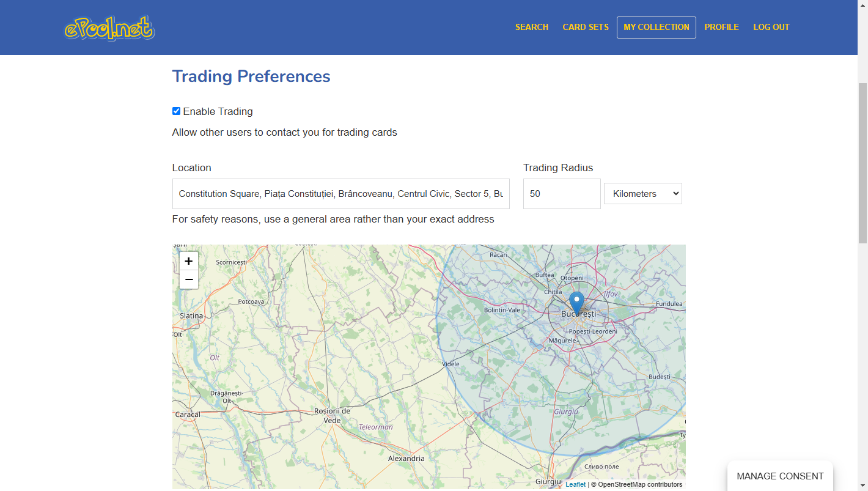This screenshot has width=868, height=491.
Task: Click the ePool.net logo
Action: coord(109,28)
